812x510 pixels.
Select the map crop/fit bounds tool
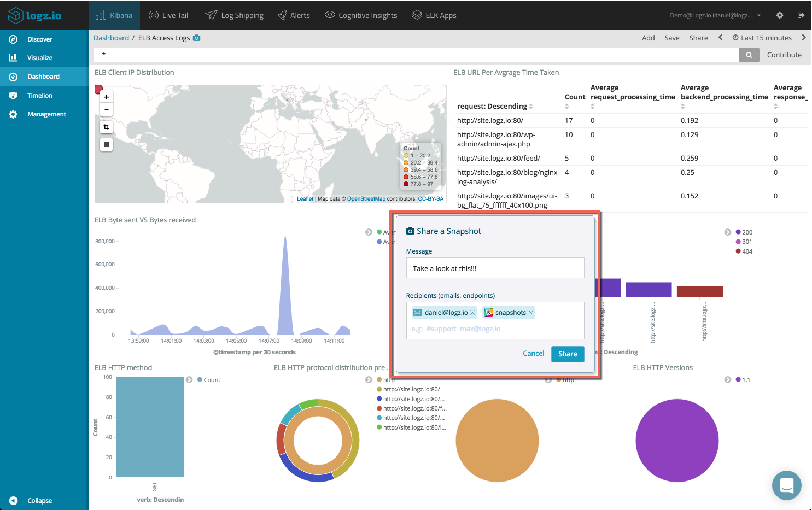click(107, 127)
